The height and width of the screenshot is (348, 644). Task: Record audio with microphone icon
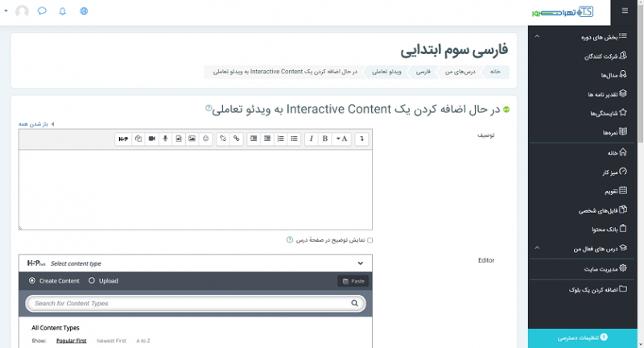pos(165,139)
